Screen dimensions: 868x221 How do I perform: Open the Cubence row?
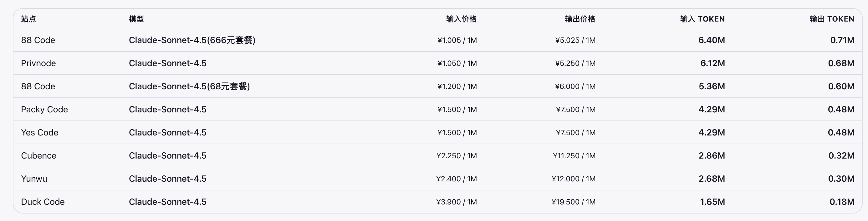pos(38,156)
